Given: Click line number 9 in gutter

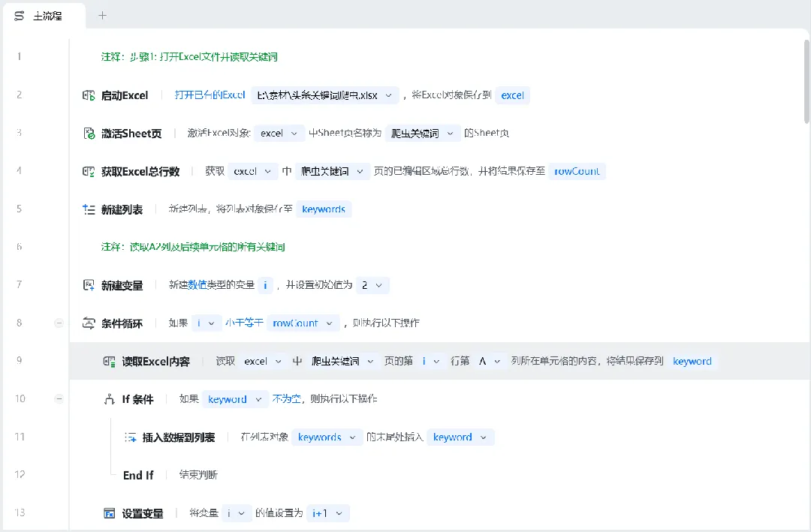Looking at the screenshot, I should (x=19, y=360).
